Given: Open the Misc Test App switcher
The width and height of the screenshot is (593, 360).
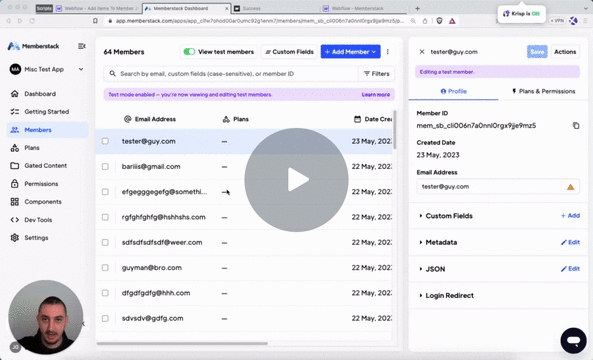Looking at the screenshot, I should point(47,69).
